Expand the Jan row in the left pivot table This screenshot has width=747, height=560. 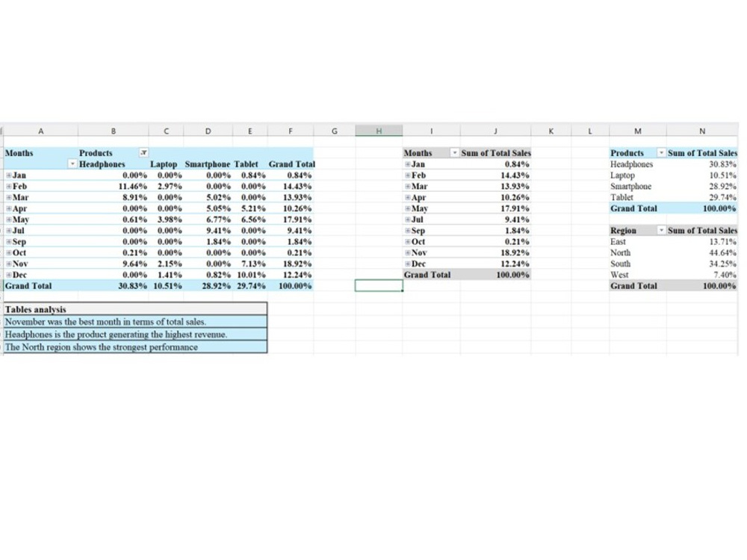[8, 175]
